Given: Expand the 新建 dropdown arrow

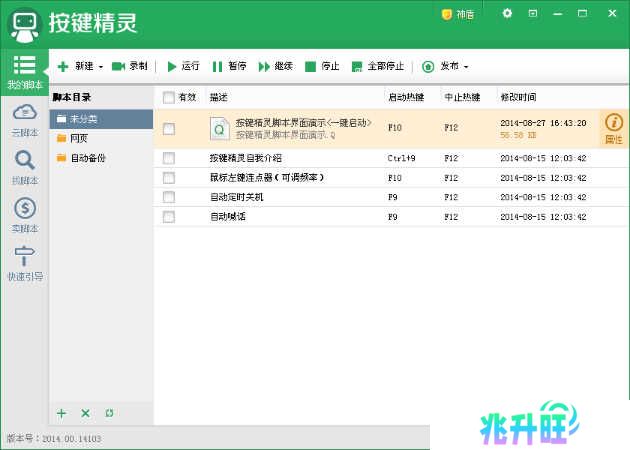Looking at the screenshot, I should (x=101, y=67).
